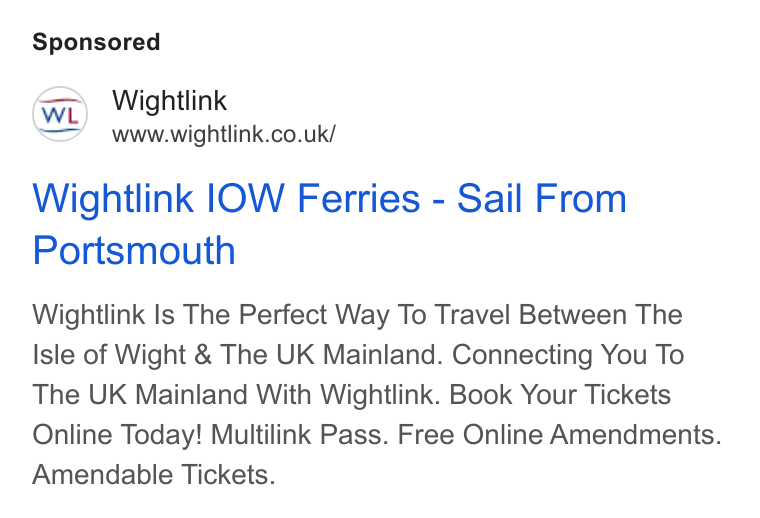Screen dimensions: 760x518
Task: Click the "Free Online Amendments" text
Action: [559, 434]
